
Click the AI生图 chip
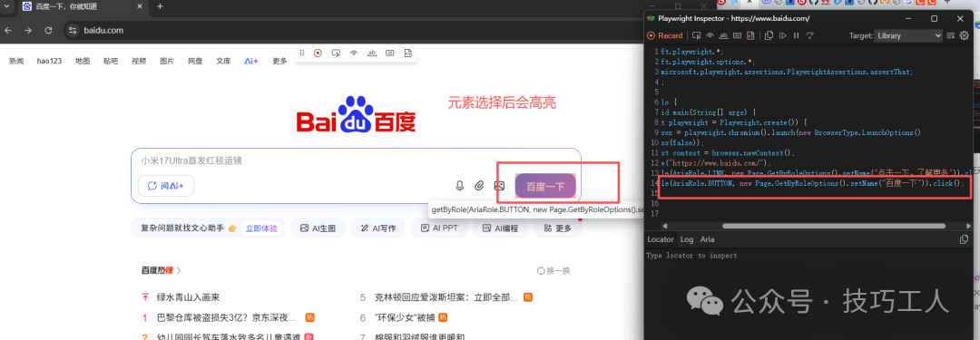(x=318, y=228)
